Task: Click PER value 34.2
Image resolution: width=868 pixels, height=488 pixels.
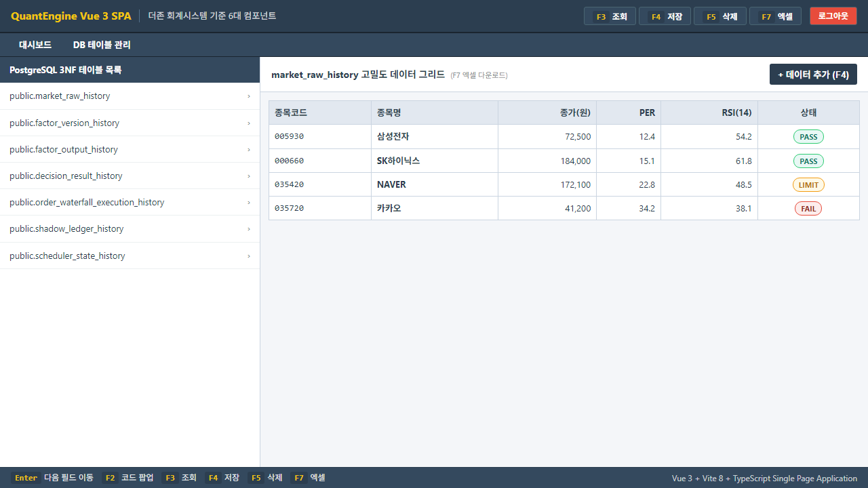Action: (629, 208)
